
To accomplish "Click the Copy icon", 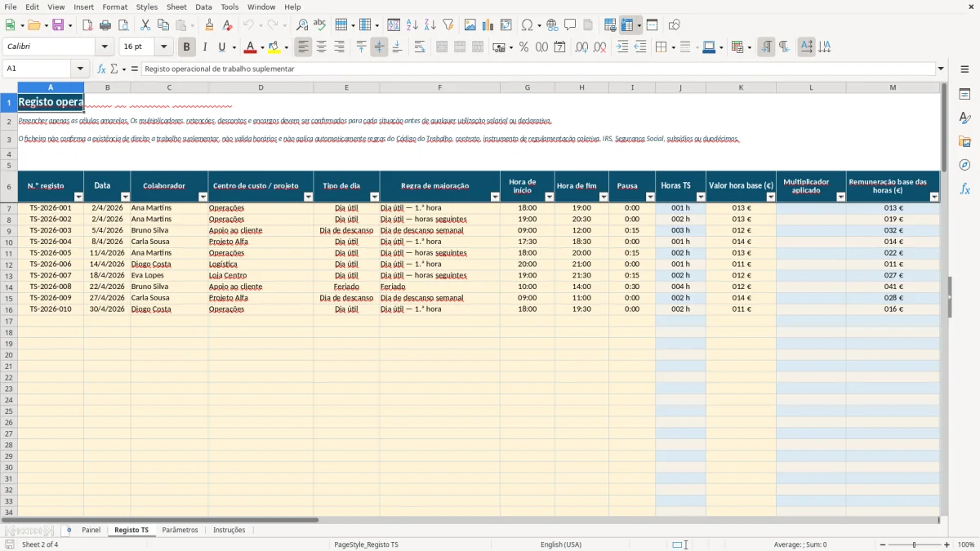I will (x=163, y=25).
